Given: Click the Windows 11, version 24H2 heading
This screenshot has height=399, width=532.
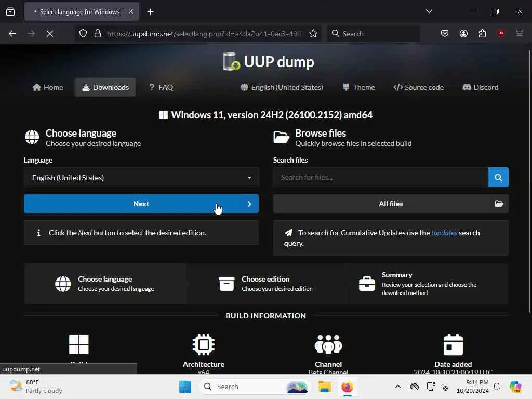Looking at the screenshot, I should 266,115.
